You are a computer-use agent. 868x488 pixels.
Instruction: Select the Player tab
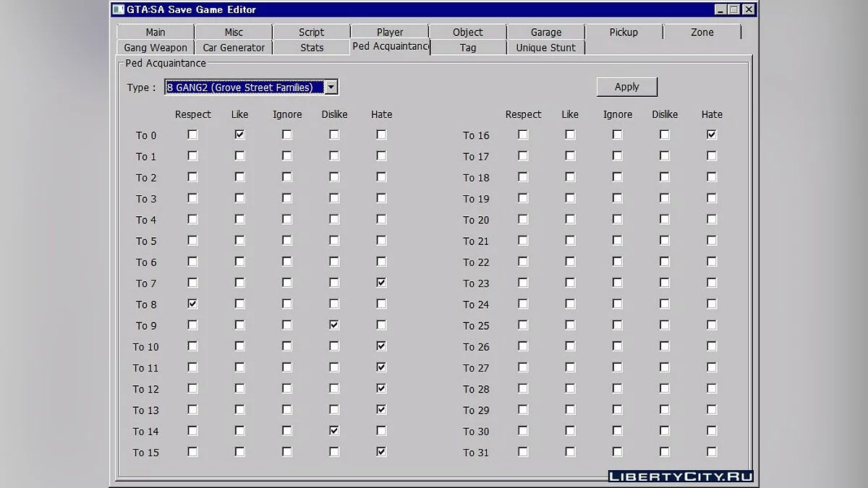(x=390, y=32)
